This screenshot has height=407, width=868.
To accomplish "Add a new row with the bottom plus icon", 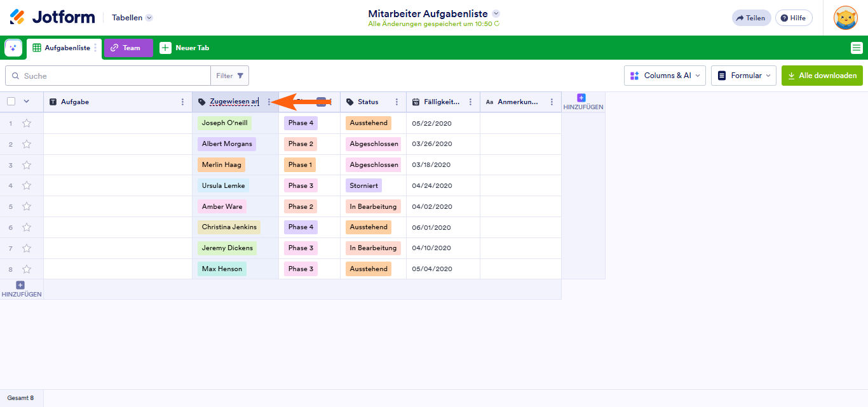I will tap(20, 285).
